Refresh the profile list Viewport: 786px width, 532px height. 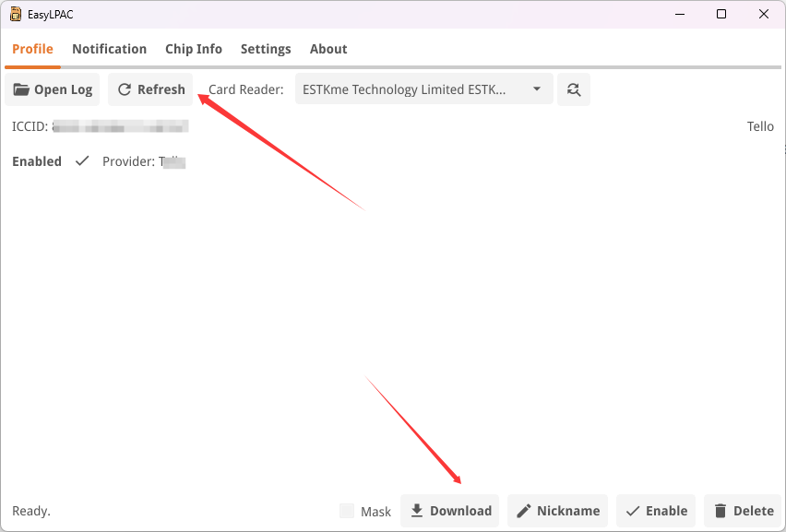150,89
